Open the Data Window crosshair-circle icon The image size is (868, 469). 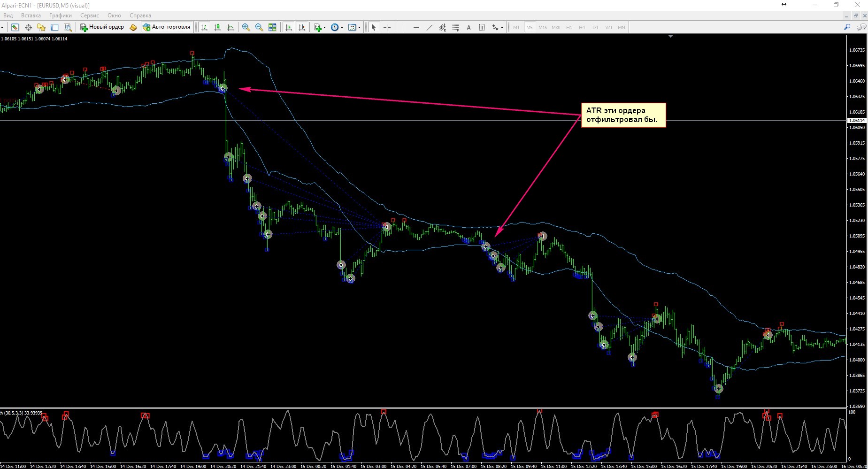(x=28, y=27)
